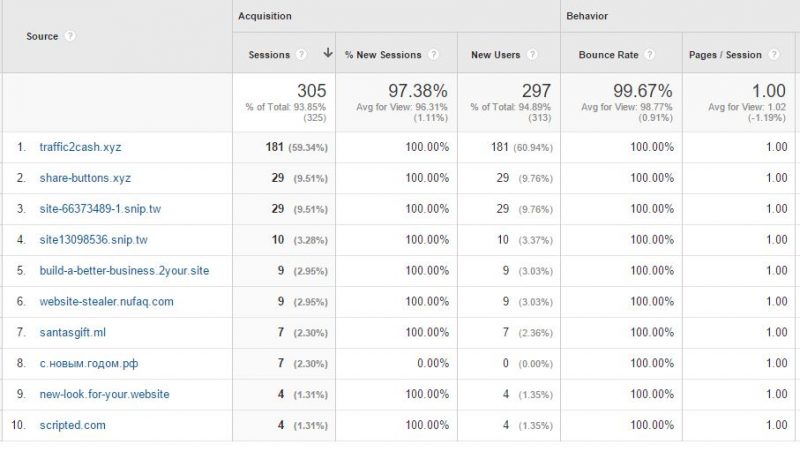Viewport: 800px width, 452px height.
Task: Sort by the Sessions column header
Action: [x=268, y=55]
